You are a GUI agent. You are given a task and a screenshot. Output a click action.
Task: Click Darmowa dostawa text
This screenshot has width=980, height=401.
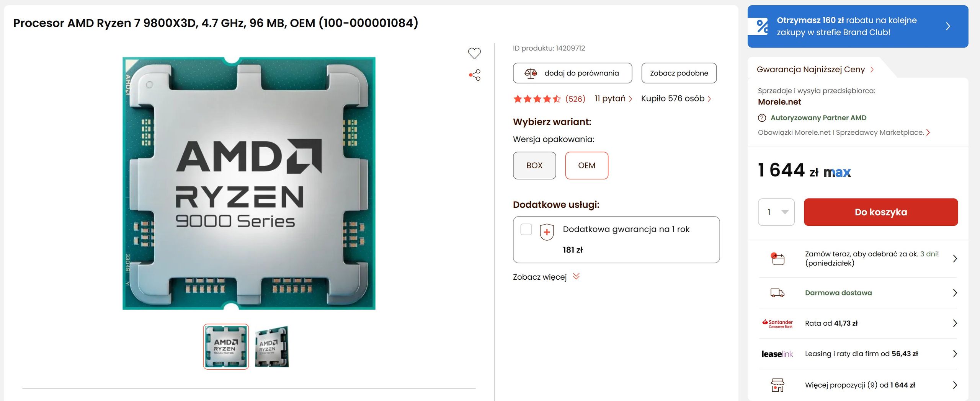point(838,293)
